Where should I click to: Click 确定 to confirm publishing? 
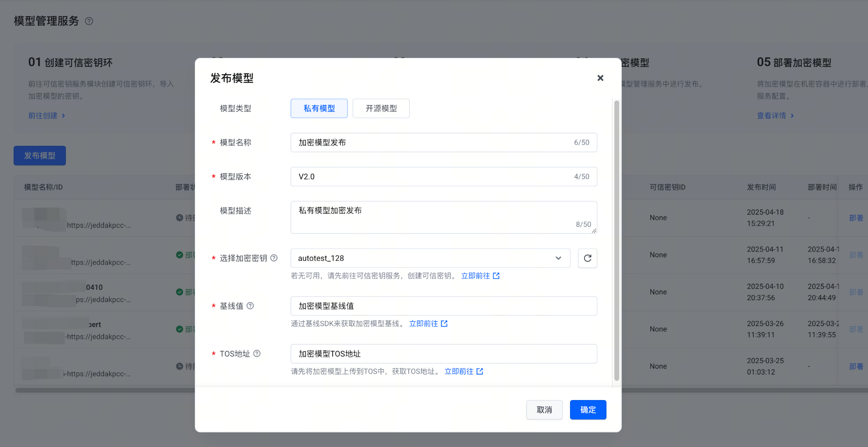(588, 410)
